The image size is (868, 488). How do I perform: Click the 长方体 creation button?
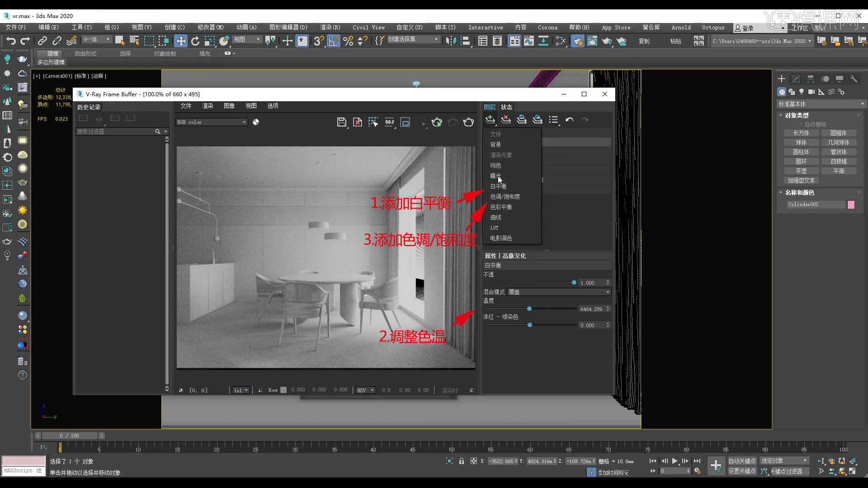(801, 132)
